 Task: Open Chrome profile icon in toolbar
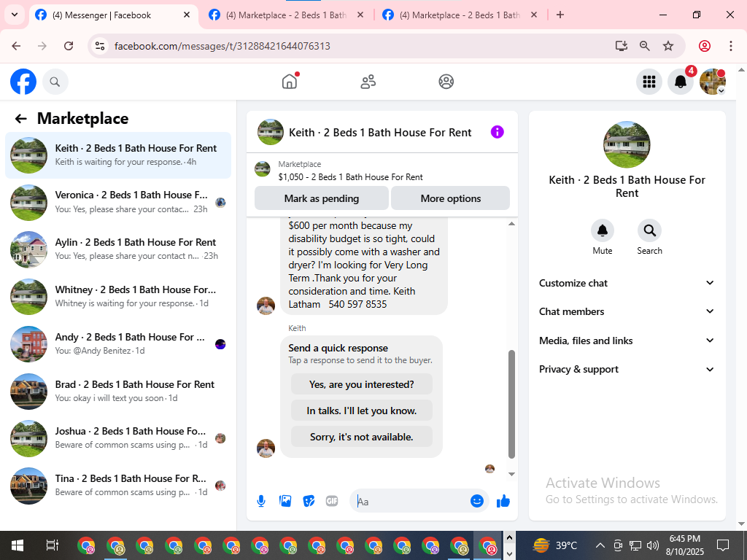coord(705,46)
